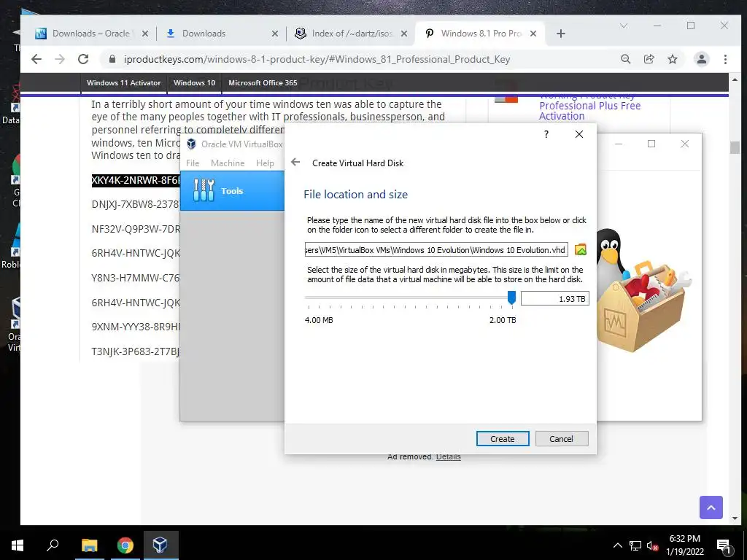Viewport: 747px width, 560px height.
Task: Close the Index of /~dartz/isos tab
Action: (404, 34)
